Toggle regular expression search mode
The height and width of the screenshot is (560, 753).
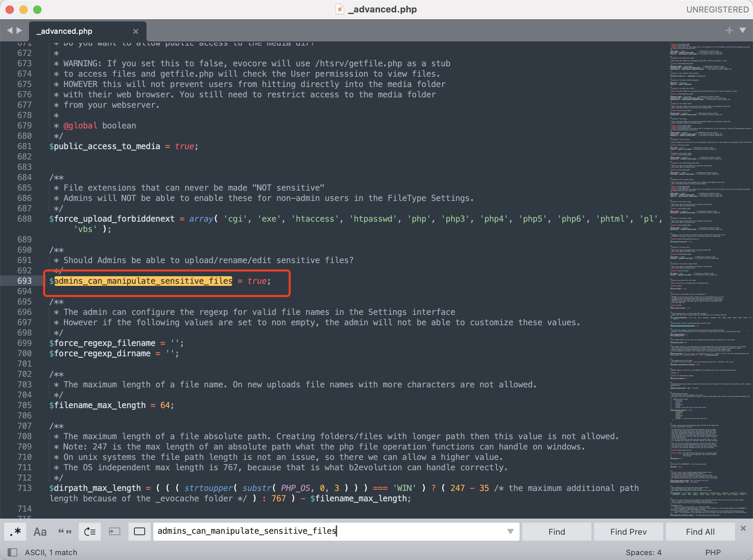tap(16, 531)
